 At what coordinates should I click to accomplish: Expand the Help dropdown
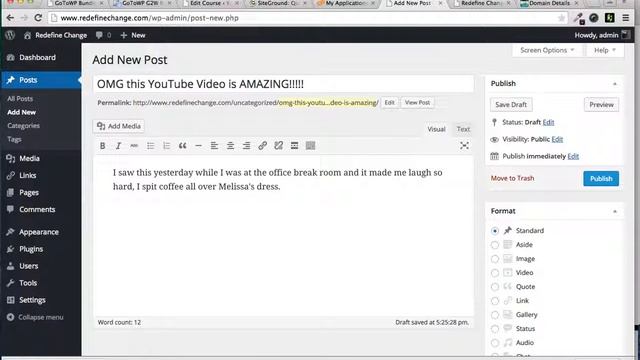[605, 50]
